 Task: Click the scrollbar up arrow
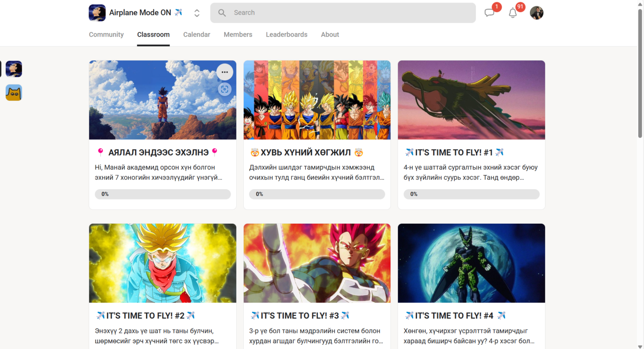640,4
